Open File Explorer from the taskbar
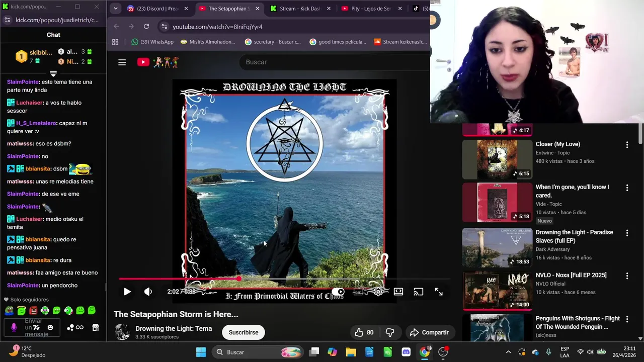Image resolution: width=644 pixels, height=362 pixels. pyautogui.click(x=351, y=352)
